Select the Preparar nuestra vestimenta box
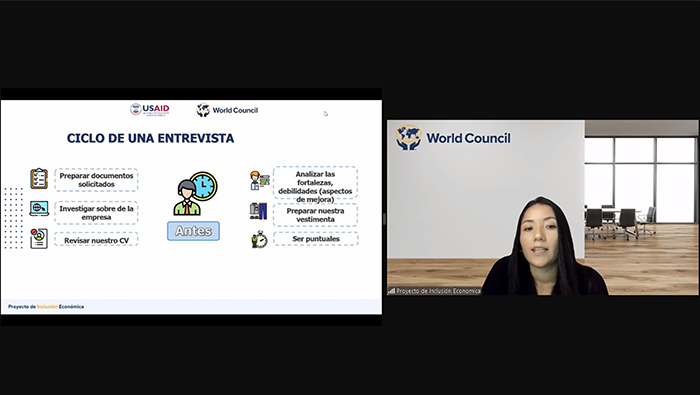 (x=315, y=215)
